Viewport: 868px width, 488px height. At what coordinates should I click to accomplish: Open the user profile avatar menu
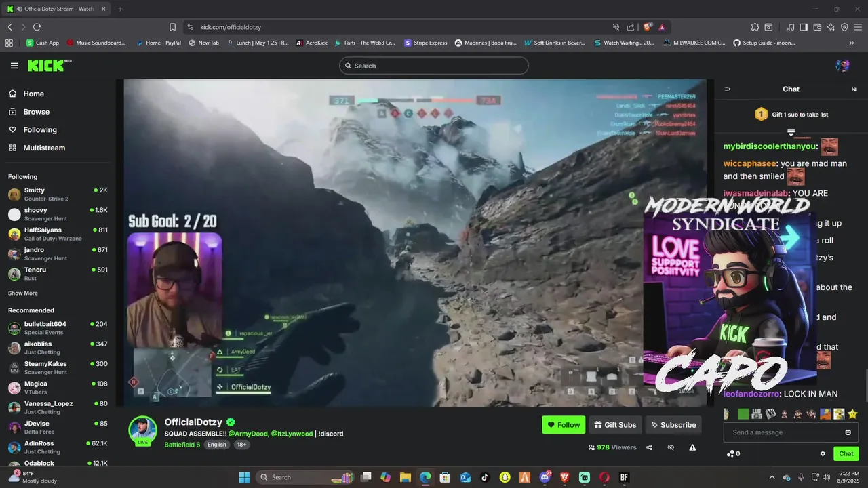point(842,66)
